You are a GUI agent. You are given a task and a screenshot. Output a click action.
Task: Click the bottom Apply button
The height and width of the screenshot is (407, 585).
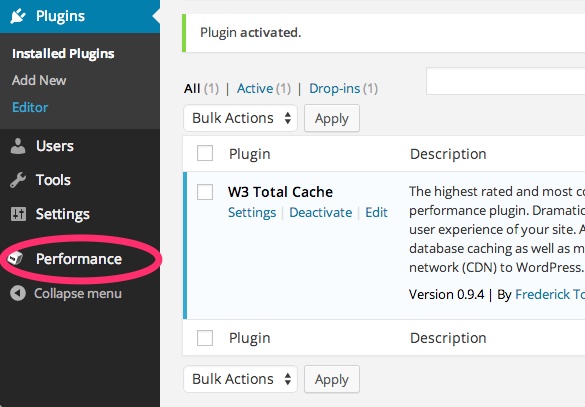pyautogui.click(x=332, y=379)
